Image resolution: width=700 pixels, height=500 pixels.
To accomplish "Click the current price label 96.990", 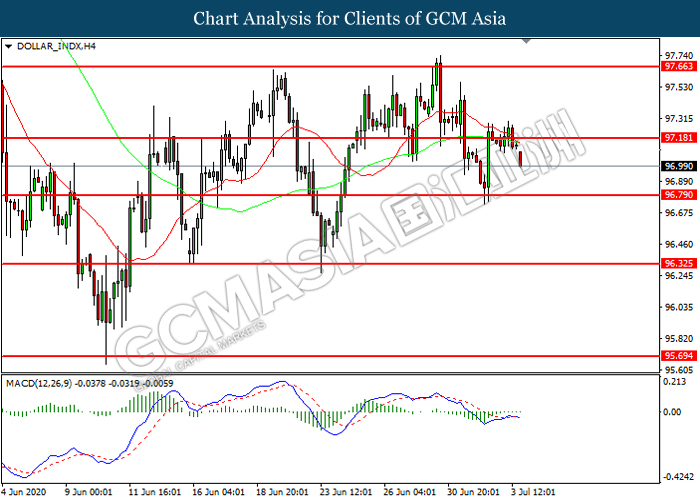I will pyautogui.click(x=679, y=166).
